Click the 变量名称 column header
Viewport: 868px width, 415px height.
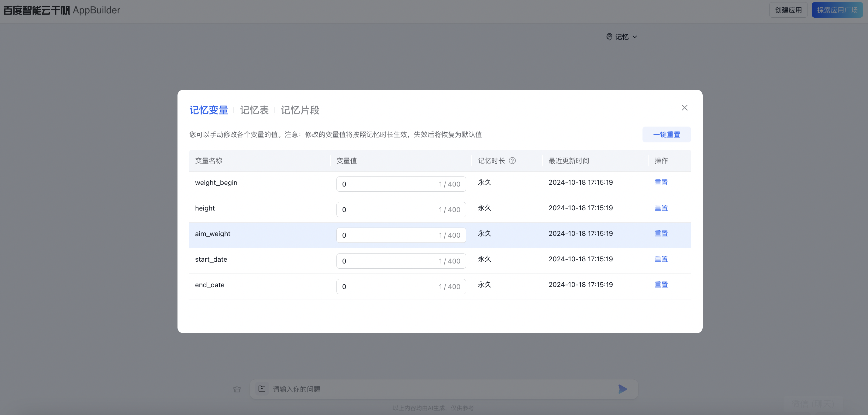tap(208, 161)
